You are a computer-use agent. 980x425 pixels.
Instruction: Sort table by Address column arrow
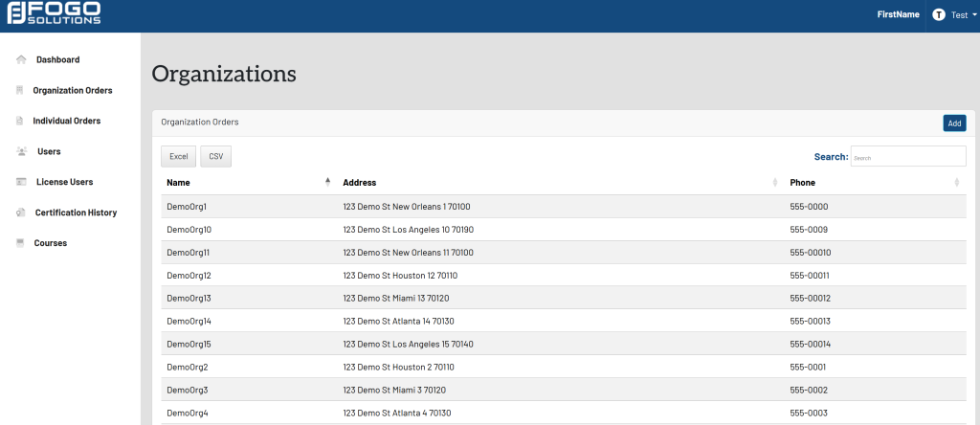pos(775,183)
